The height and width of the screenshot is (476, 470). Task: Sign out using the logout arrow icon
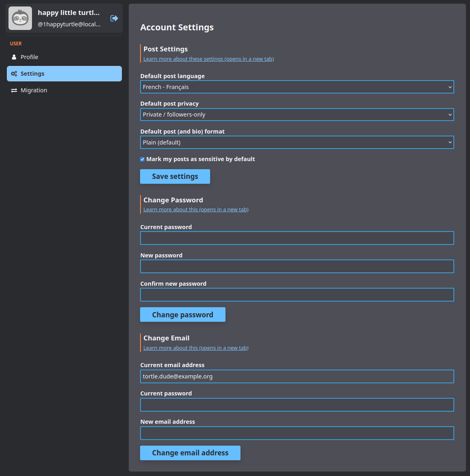114,18
